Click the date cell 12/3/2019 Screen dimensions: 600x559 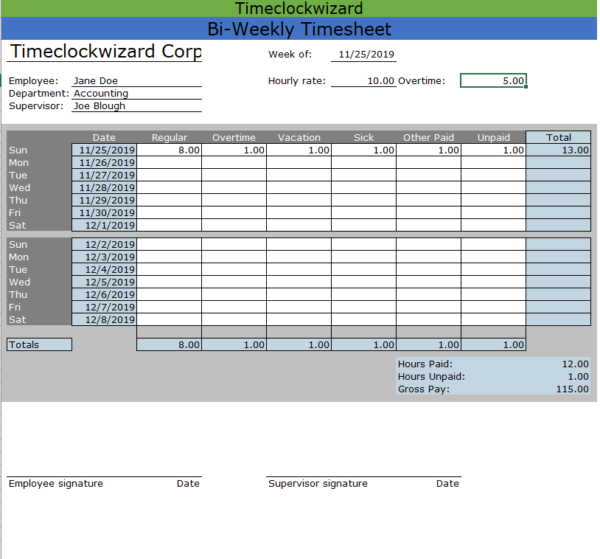pyautogui.click(x=104, y=257)
